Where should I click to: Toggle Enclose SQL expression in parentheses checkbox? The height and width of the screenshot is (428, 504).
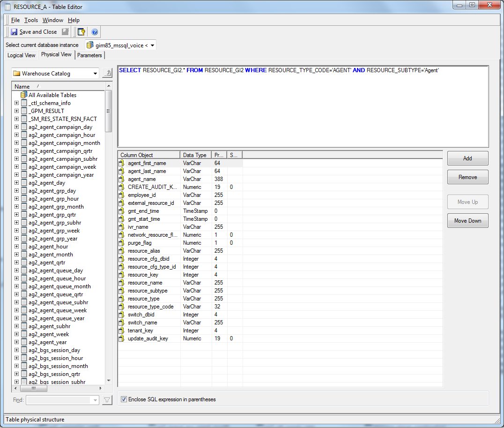click(124, 399)
